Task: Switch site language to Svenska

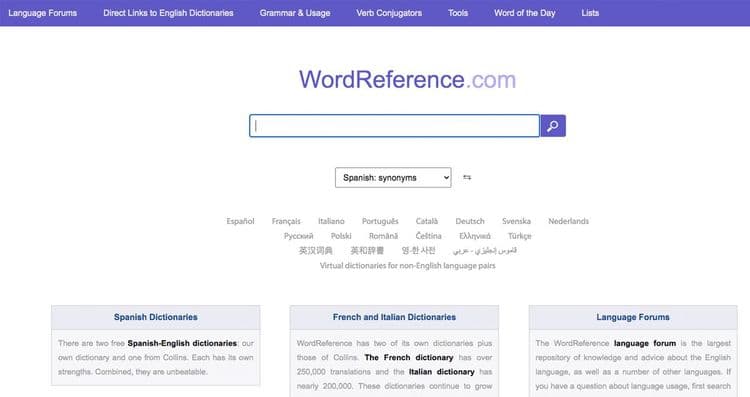Action: [516, 221]
